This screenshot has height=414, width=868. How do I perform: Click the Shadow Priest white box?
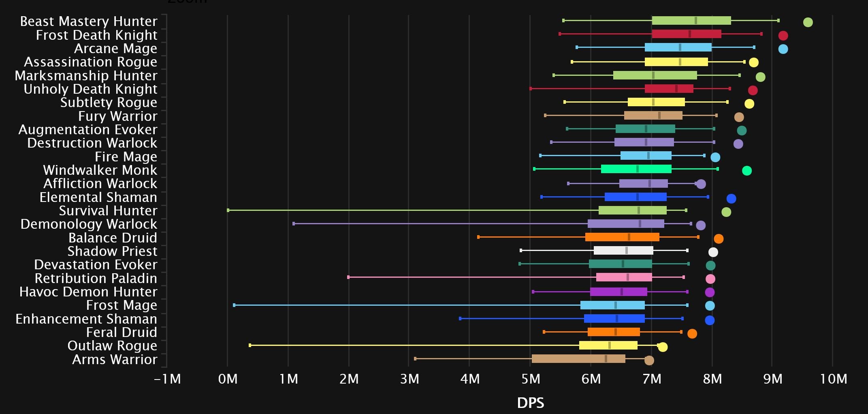pyautogui.click(x=623, y=251)
